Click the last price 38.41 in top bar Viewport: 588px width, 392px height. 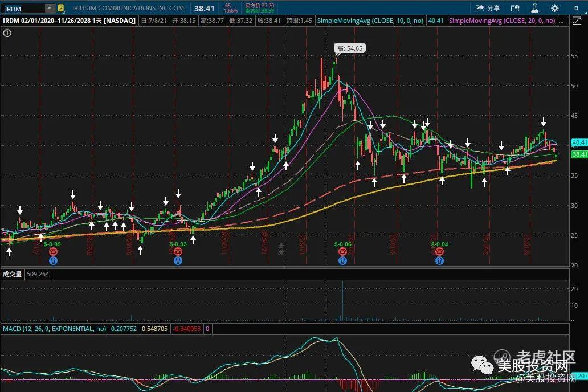coord(205,8)
